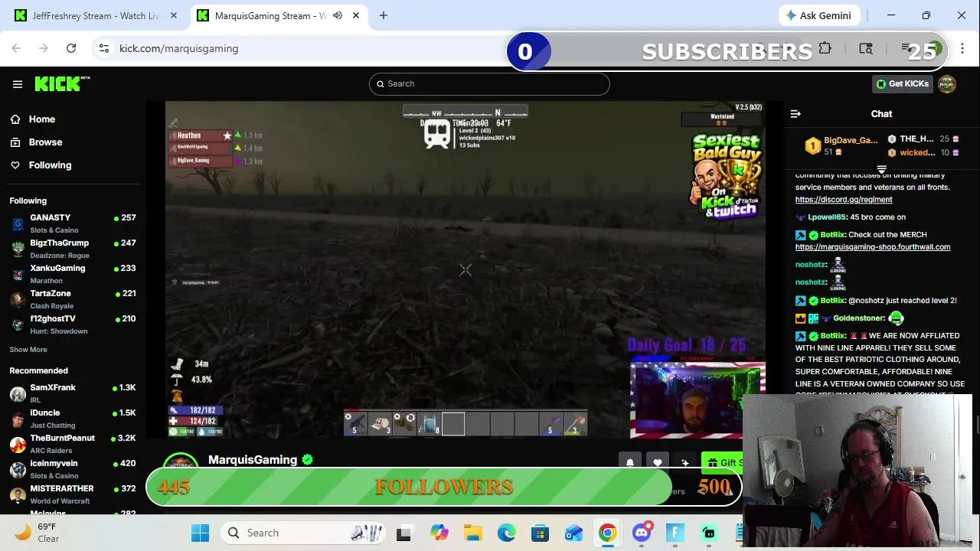Image resolution: width=980 pixels, height=551 pixels.
Task: Click the sparkle icon beside Gift button
Action: click(x=685, y=463)
